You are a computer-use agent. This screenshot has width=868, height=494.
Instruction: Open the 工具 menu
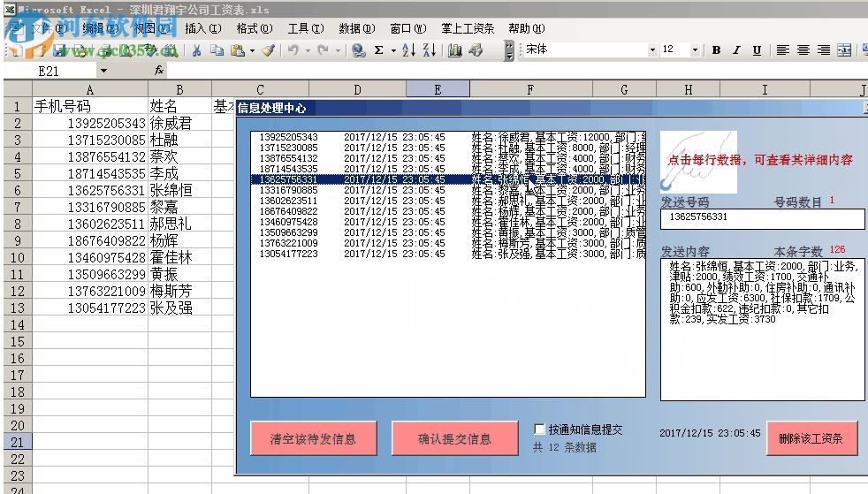point(306,28)
